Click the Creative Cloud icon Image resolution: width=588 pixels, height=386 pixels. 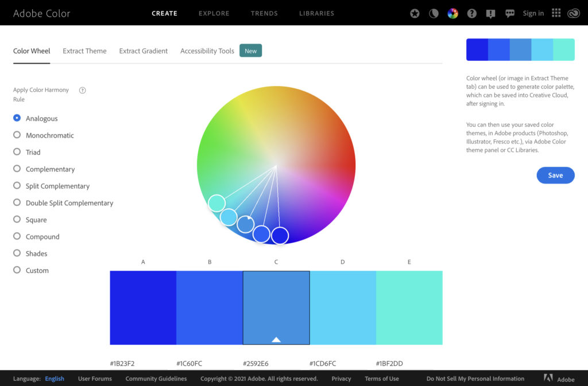pyautogui.click(x=573, y=13)
